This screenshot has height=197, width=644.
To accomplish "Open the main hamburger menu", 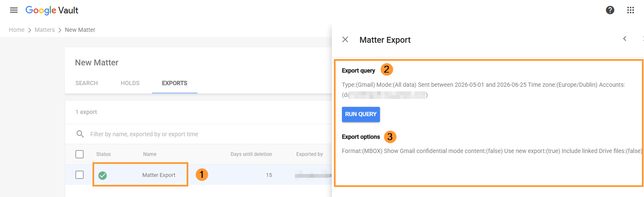I will point(14,10).
